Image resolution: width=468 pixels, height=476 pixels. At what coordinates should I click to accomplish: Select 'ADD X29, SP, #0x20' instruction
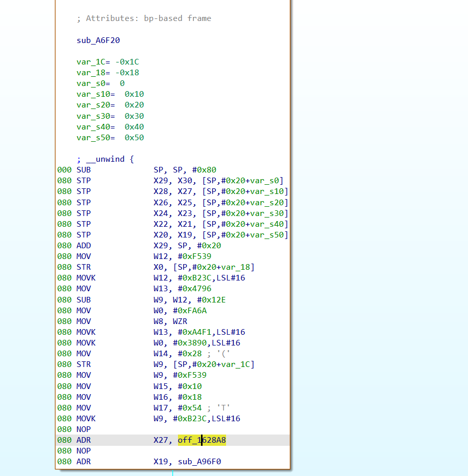coord(149,245)
